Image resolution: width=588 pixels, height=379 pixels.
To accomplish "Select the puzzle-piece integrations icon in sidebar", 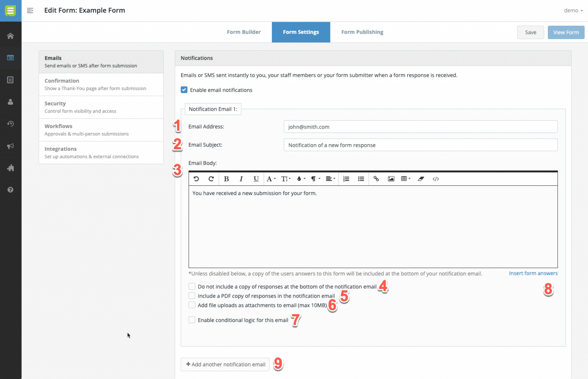I will pyautogui.click(x=11, y=167).
